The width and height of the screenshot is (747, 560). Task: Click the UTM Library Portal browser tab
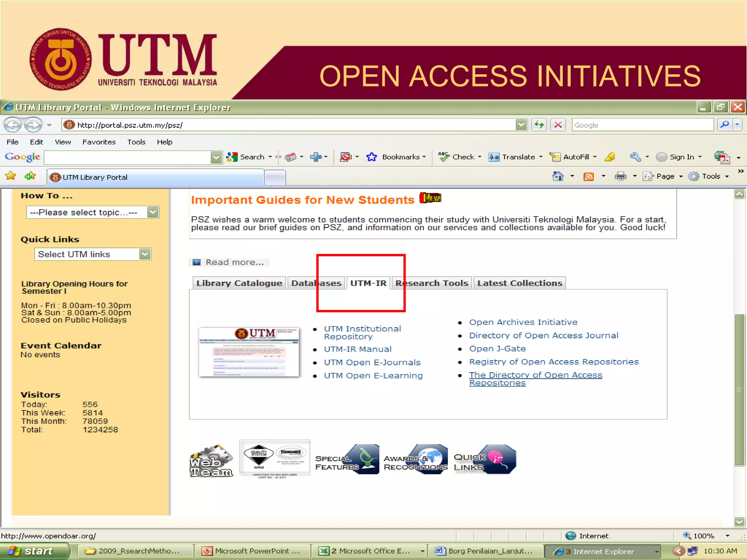[156, 177]
